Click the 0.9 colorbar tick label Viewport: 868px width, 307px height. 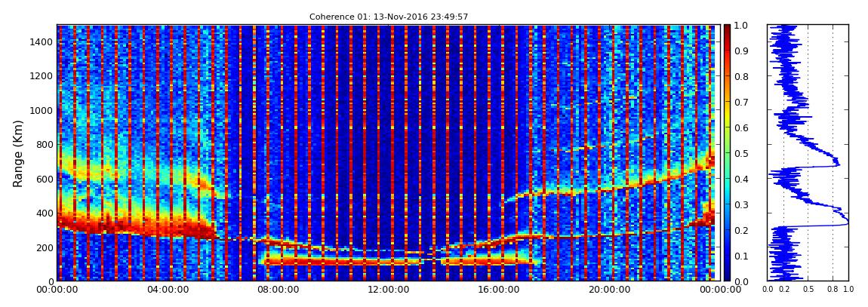tap(741, 51)
